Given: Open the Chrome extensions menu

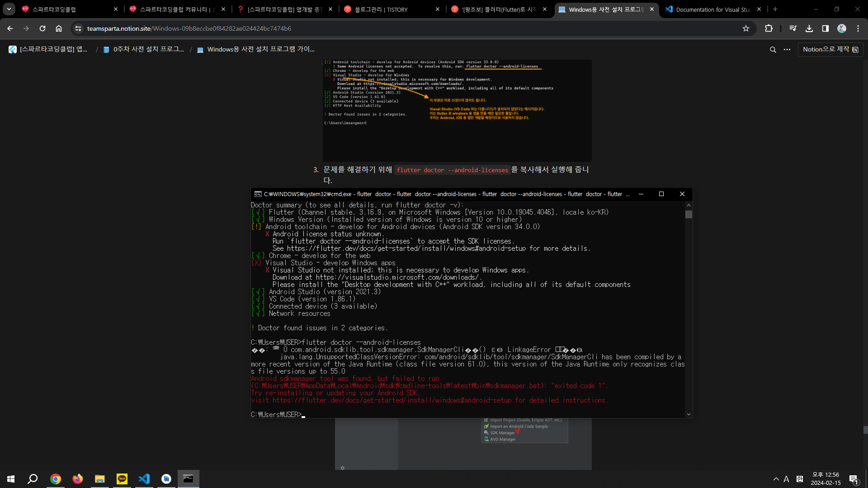Looking at the screenshot, I should (769, 28).
